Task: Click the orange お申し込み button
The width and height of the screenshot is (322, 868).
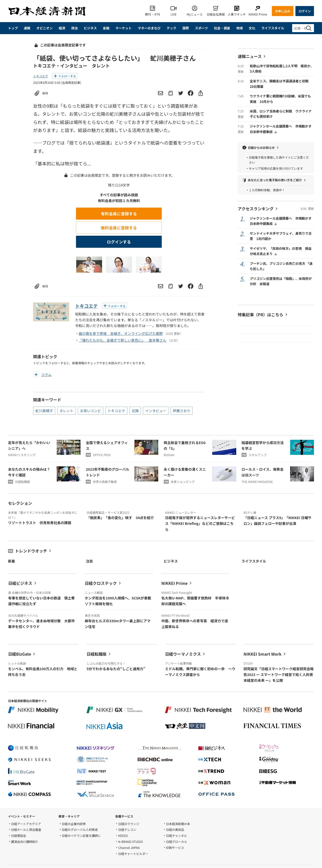Action: [x=282, y=11]
